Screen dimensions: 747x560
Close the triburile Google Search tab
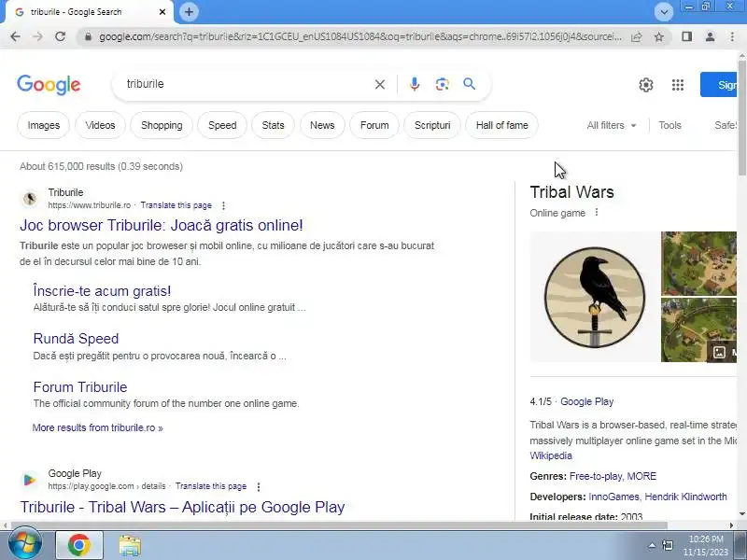162,12
